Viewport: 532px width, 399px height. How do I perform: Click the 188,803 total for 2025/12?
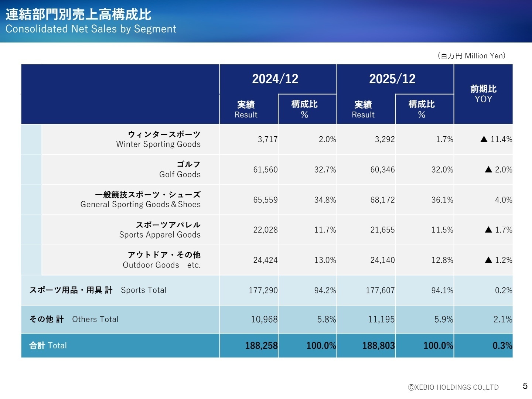378,345
